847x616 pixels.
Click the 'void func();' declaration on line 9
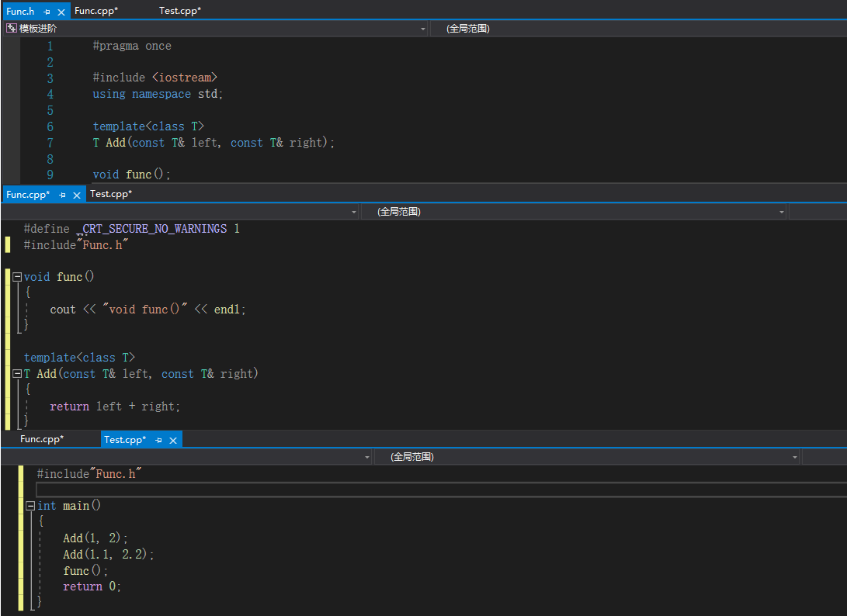coord(131,175)
